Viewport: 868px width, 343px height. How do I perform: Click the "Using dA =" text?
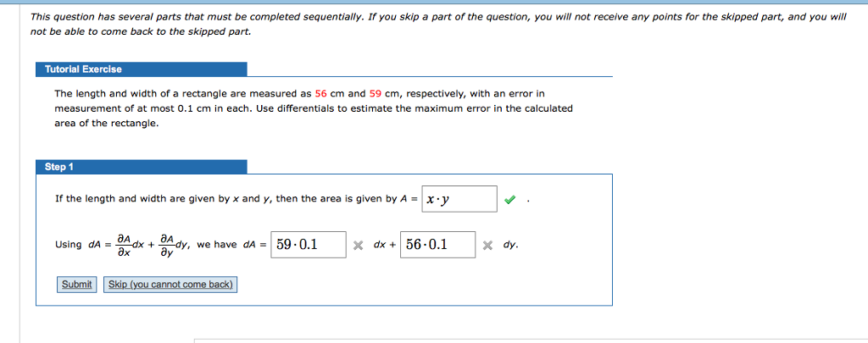coord(79,245)
